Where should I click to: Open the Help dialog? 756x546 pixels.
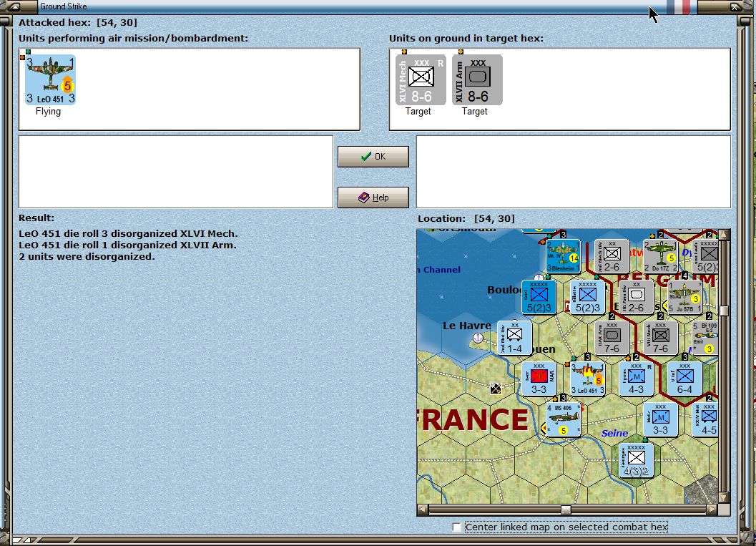click(373, 197)
